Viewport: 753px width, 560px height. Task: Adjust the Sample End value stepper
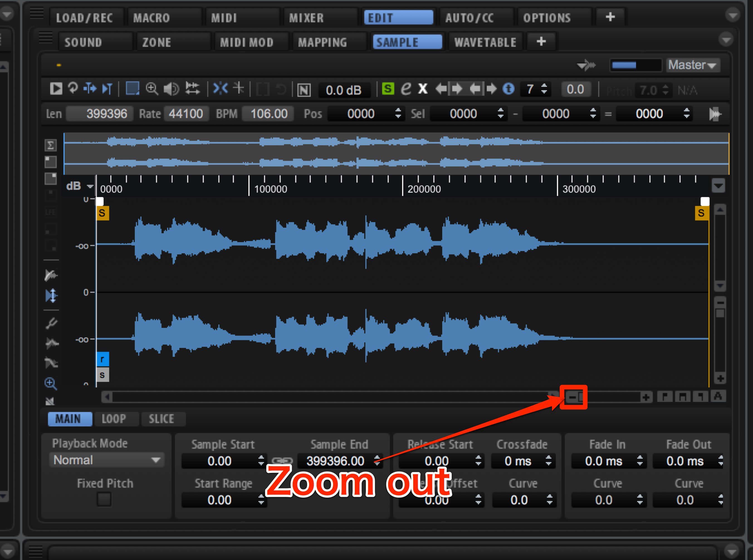pyautogui.click(x=377, y=460)
